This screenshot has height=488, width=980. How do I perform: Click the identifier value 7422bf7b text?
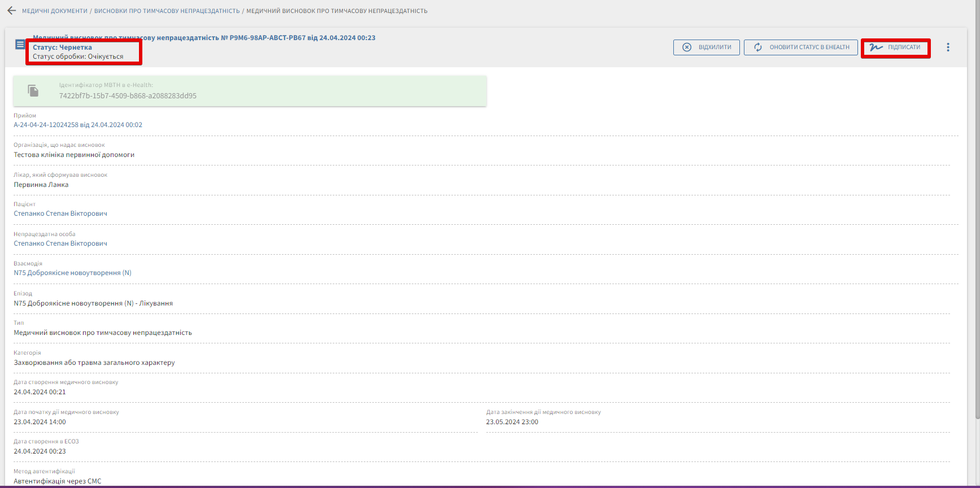tap(128, 96)
